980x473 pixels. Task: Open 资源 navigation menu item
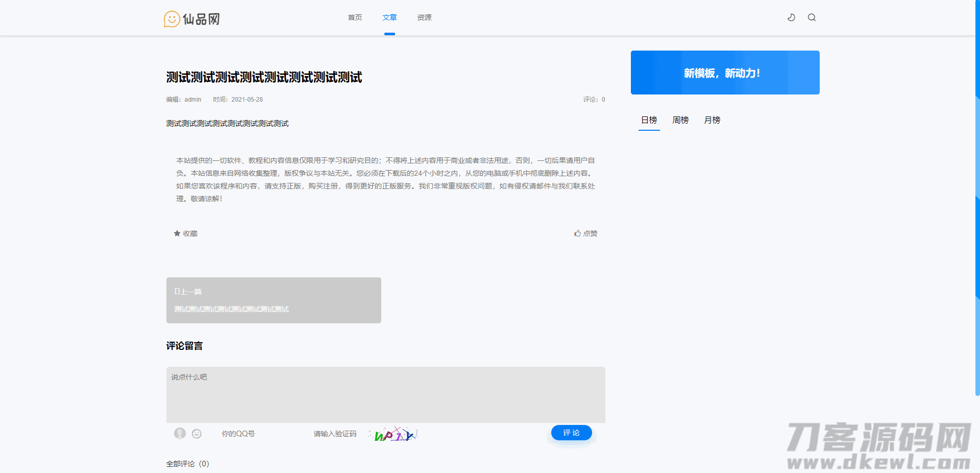[x=424, y=17]
